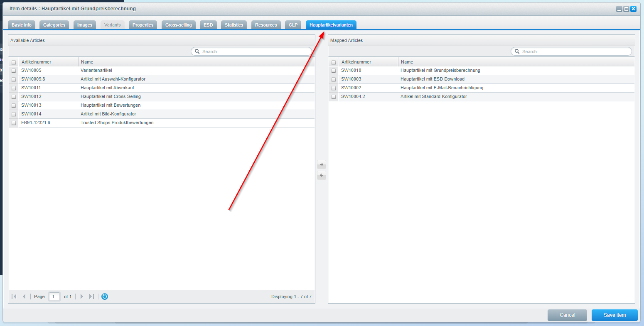Image resolution: width=644 pixels, height=326 pixels.
Task: Select Hauptartikel mit Abverkauf row text
Action: (x=107, y=88)
